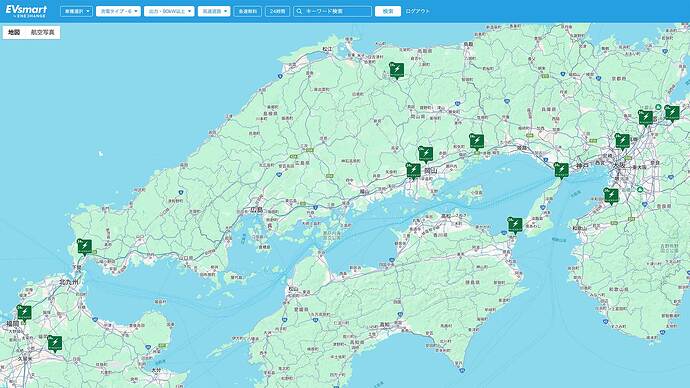This screenshot has height=388, width=690.
Task: Click the ログアウト logout link
Action: tap(417, 11)
